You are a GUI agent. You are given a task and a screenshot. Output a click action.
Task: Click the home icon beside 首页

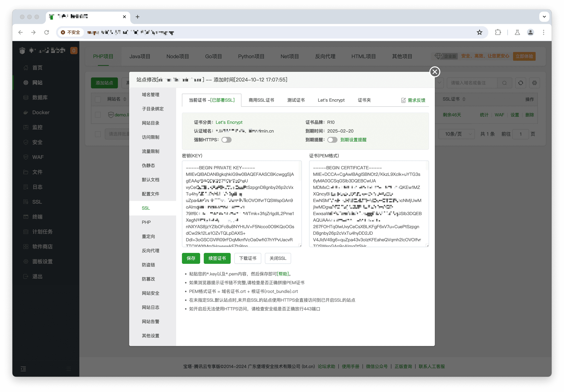(26, 68)
